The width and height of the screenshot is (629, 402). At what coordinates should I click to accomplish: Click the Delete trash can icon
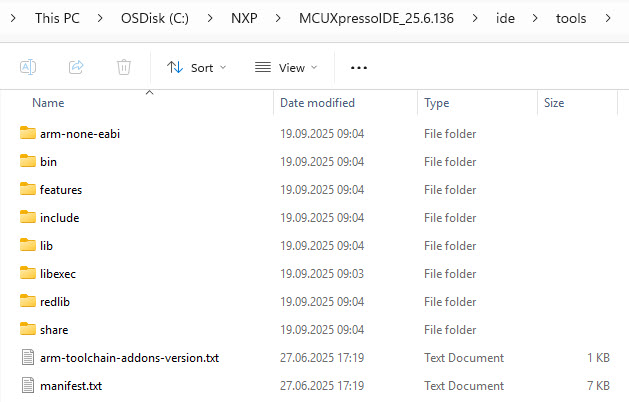pos(124,67)
